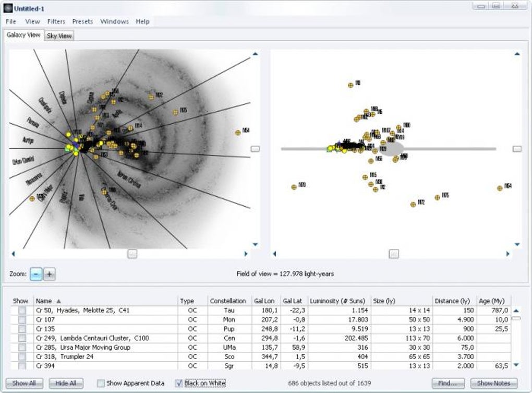Open the Find... dialog button
This screenshot has width=532, height=393.
448,383
